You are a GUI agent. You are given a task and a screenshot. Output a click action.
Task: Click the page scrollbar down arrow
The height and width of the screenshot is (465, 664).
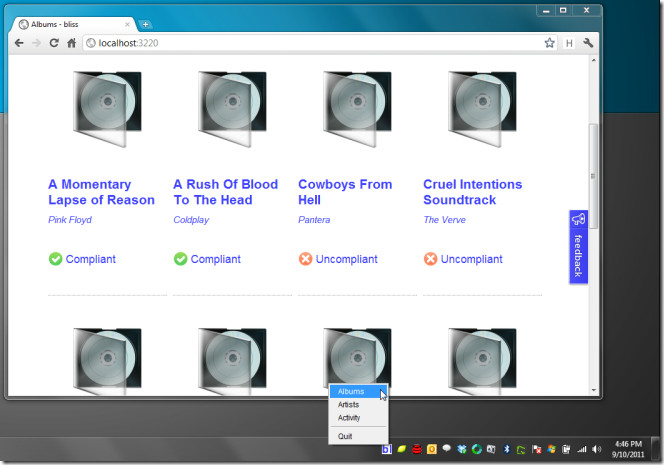coord(594,390)
